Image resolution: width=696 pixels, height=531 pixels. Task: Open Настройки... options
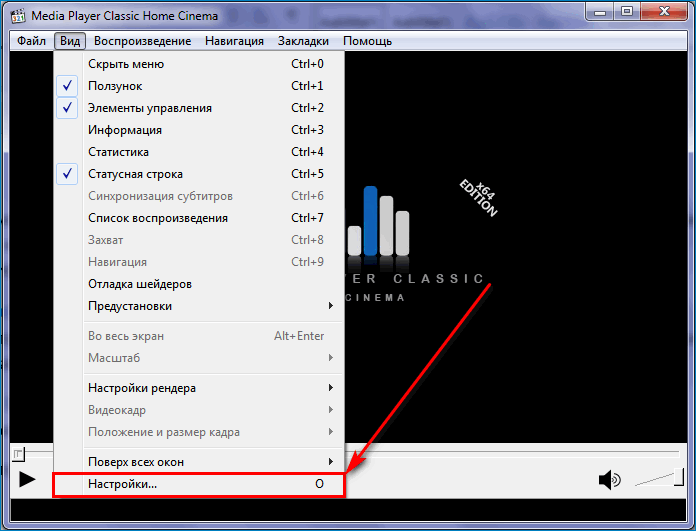tap(199, 484)
